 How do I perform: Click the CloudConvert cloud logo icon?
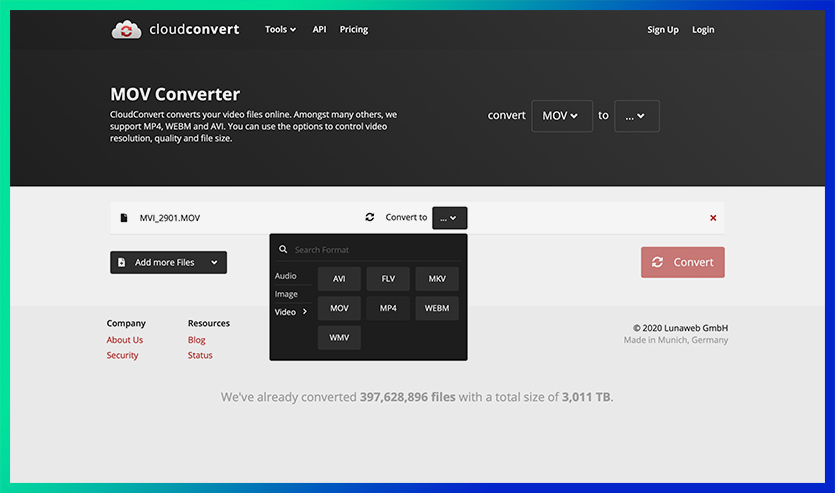pyautogui.click(x=126, y=30)
